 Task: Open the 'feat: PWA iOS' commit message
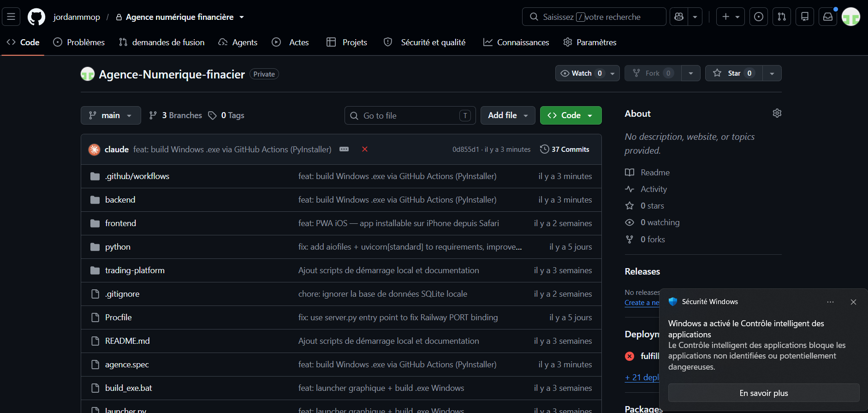398,223
